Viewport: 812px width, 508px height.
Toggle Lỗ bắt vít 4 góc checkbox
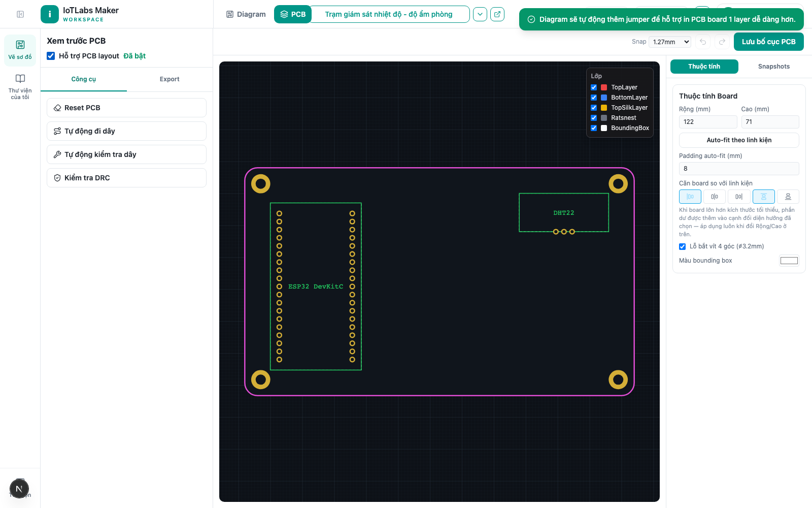coord(683,246)
